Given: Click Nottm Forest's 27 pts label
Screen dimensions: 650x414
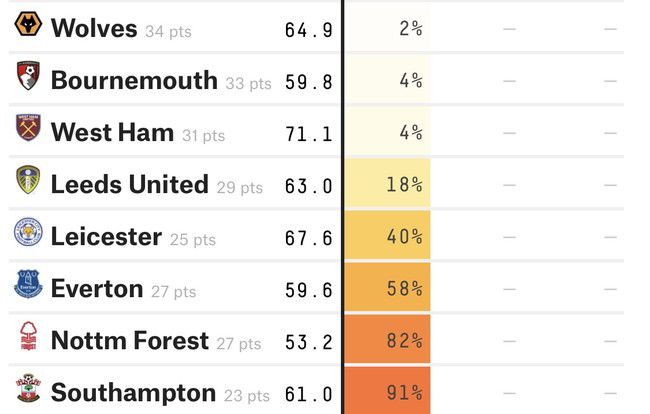Looking at the screenshot, I should (238, 344).
